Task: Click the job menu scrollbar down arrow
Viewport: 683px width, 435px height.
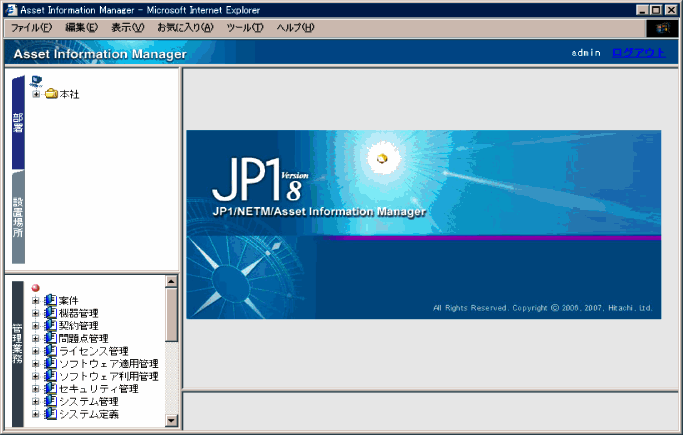Action: click(171, 421)
